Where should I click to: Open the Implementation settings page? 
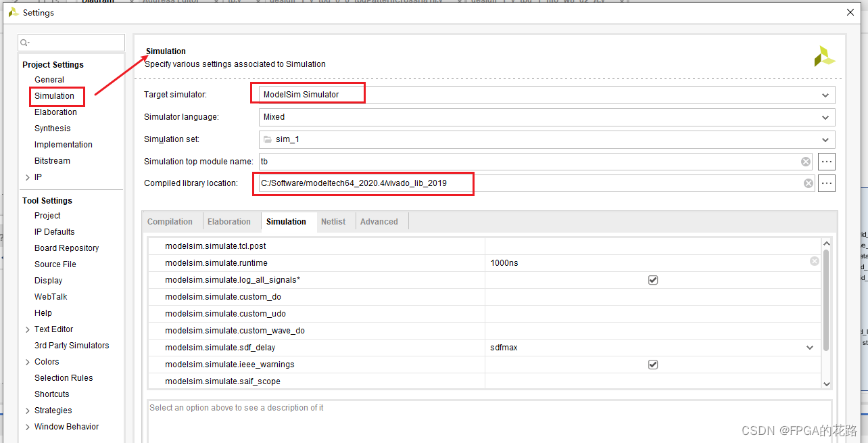point(64,145)
